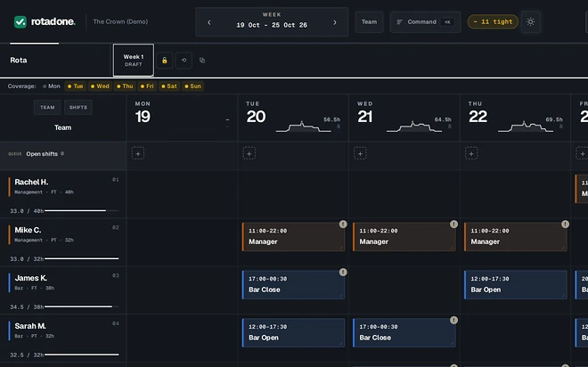Switch to SHIFTS view button
Image resolution: width=588 pixels, height=367 pixels.
[x=78, y=107]
